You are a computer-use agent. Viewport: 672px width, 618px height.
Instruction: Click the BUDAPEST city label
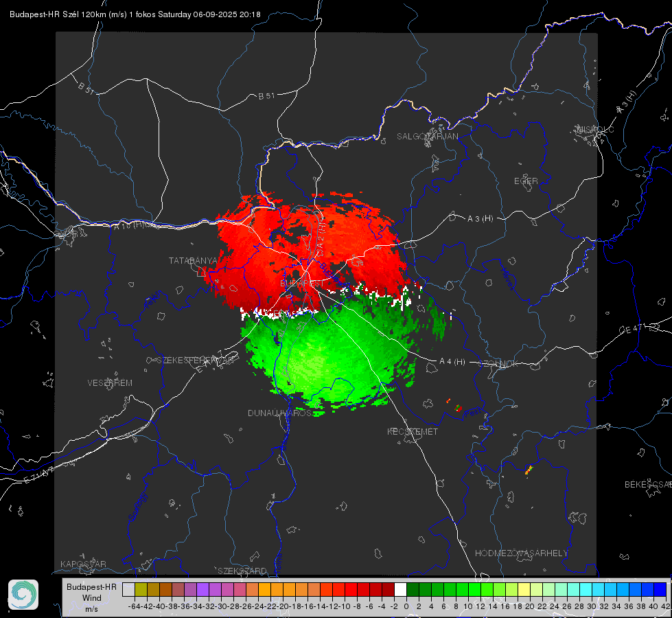[302, 284]
